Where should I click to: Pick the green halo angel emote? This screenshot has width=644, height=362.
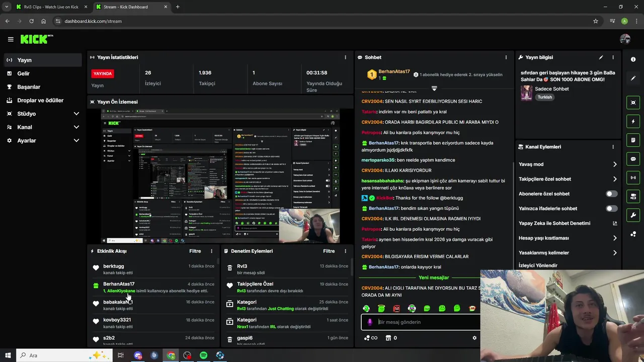coord(381,308)
